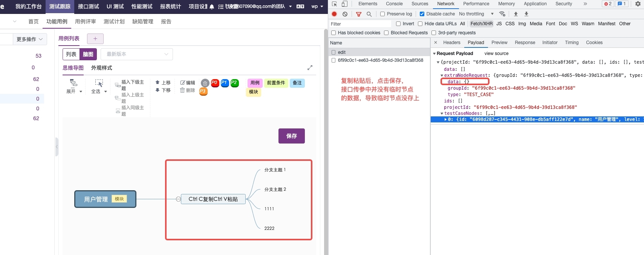Click the inspect element arrow icon in DevTools
644x255 pixels.
tap(334, 4)
